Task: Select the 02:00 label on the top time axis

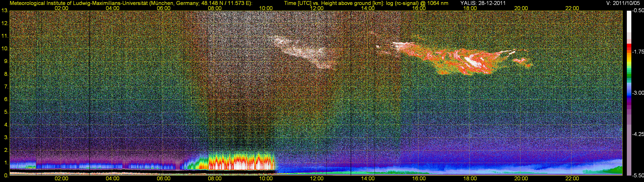Action: point(61,8)
